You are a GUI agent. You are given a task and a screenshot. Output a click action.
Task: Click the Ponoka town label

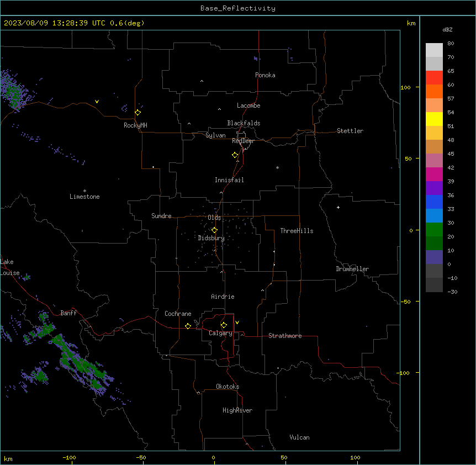point(265,75)
